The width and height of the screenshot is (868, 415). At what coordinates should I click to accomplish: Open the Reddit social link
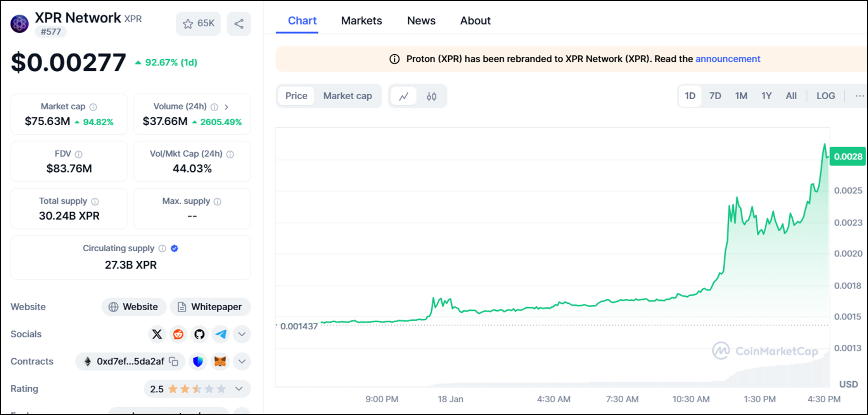tap(178, 334)
